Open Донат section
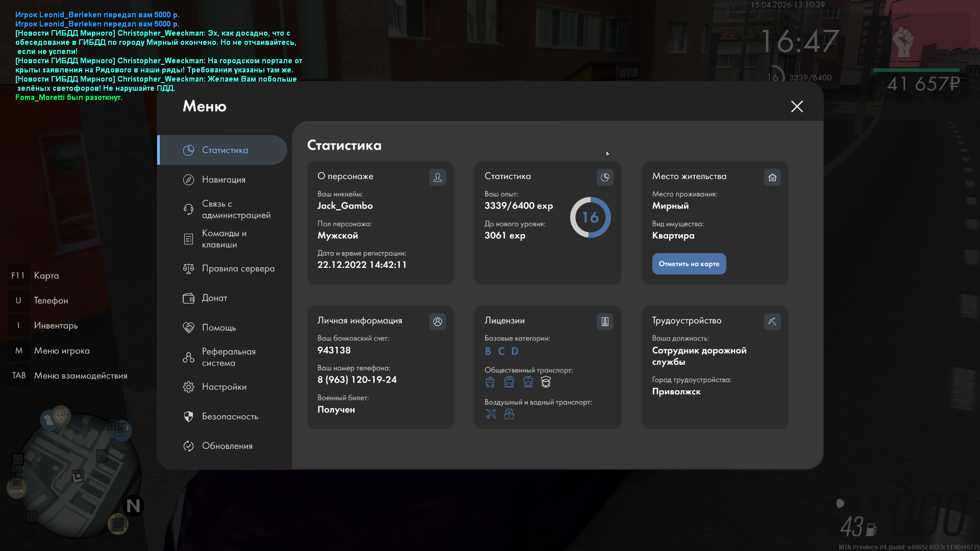The height and width of the screenshot is (551, 980). [x=214, y=298]
